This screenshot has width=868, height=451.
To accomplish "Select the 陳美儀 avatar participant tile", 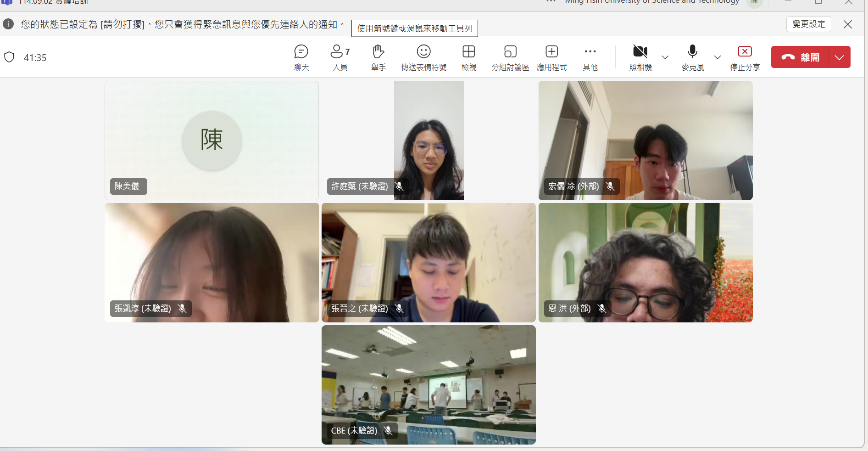I will pyautogui.click(x=211, y=141).
